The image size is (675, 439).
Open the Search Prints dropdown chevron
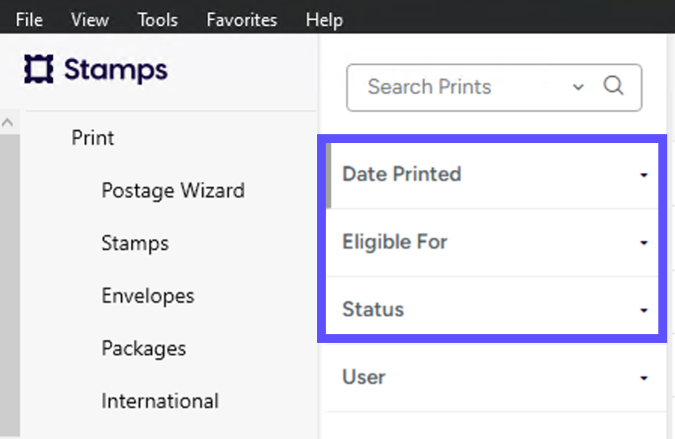[x=578, y=87]
